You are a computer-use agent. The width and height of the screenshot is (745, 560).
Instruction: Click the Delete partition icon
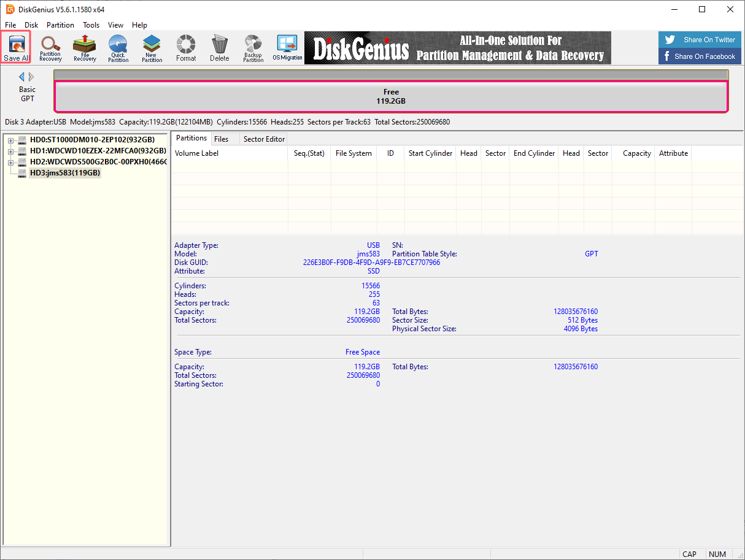pyautogui.click(x=219, y=47)
